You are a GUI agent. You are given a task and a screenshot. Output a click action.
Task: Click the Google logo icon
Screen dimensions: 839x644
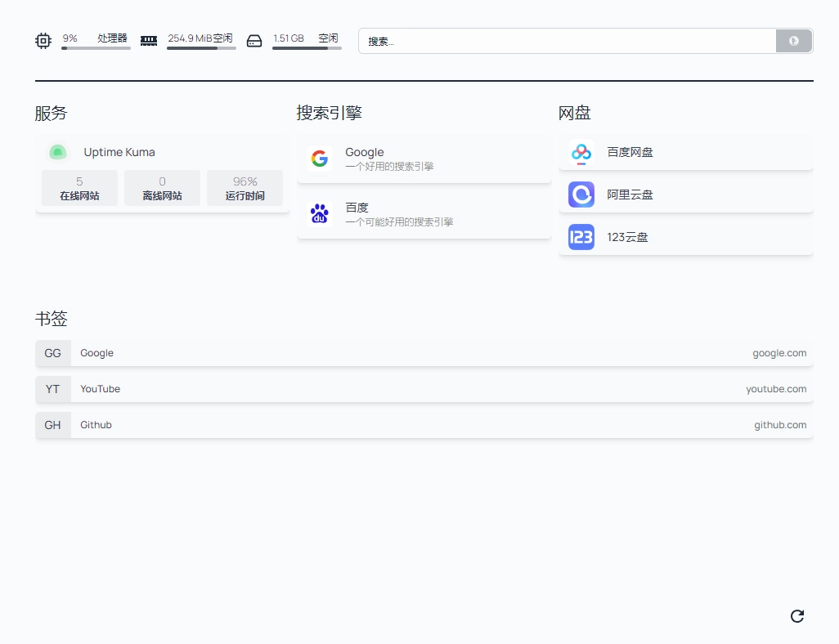tap(320, 159)
